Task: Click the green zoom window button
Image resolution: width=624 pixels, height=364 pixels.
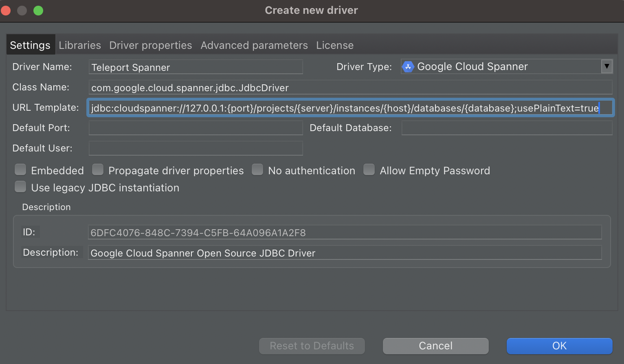Action: click(x=38, y=10)
